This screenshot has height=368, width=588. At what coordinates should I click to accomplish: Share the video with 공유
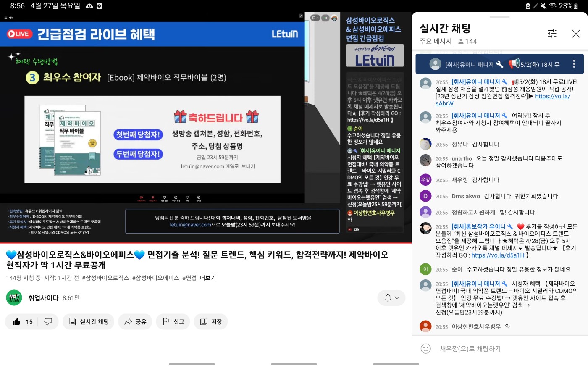pyautogui.click(x=135, y=322)
